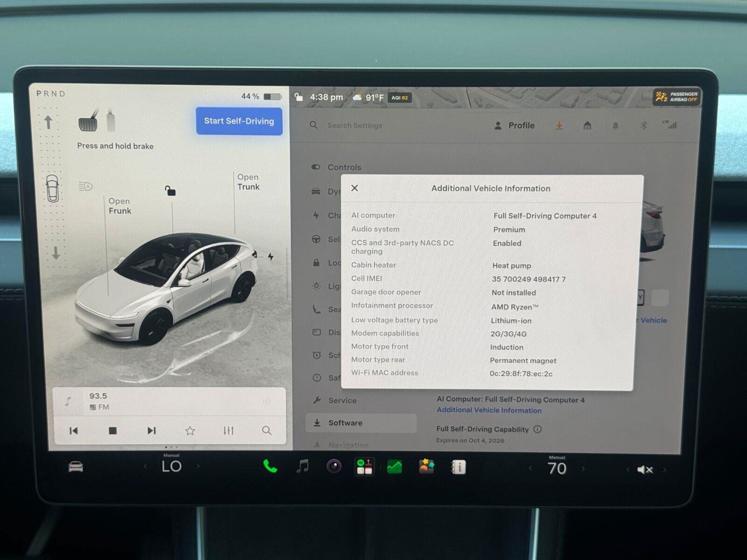
Task: Open the audio equalizer settings
Action: click(228, 431)
